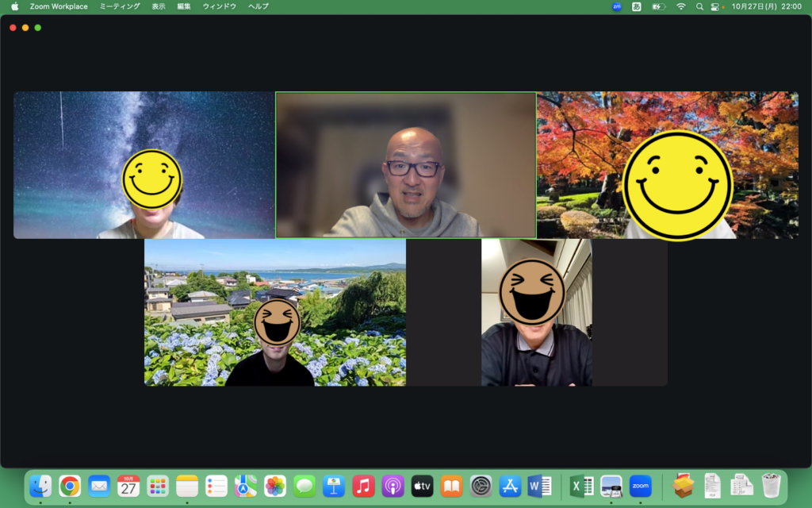The width and height of the screenshot is (812, 508).
Task: Show Wi-Fi status menu
Action: pyautogui.click(x=680, y=6)
